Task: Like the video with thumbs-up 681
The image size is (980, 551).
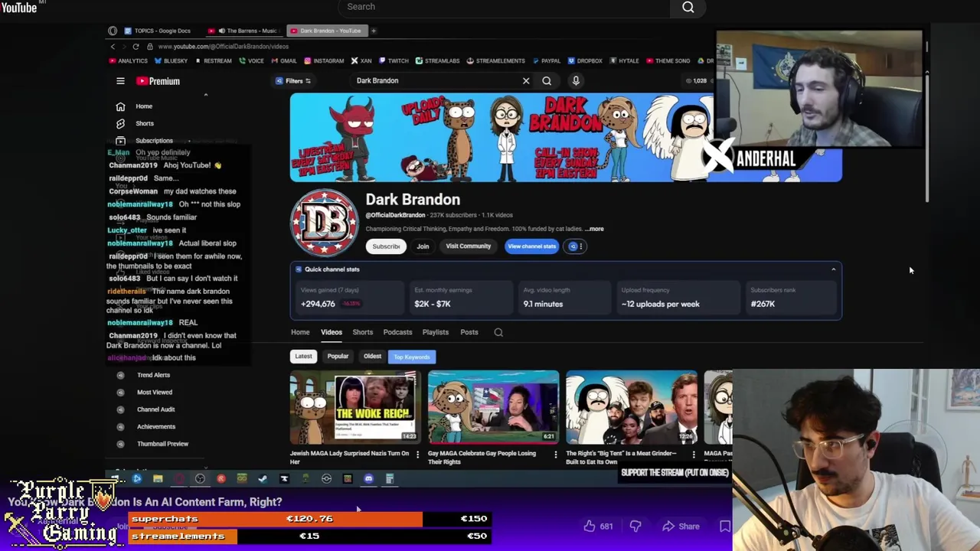Action: tap(598, 527)
